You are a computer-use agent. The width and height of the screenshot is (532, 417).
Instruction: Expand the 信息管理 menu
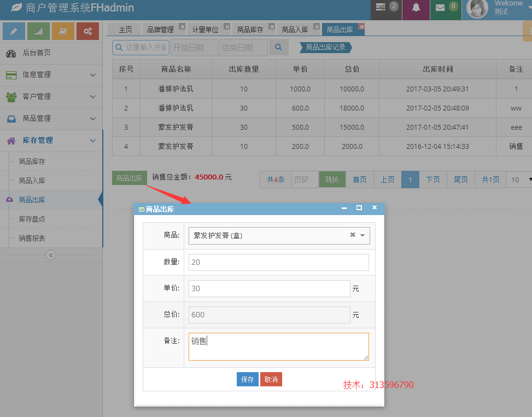51,75
